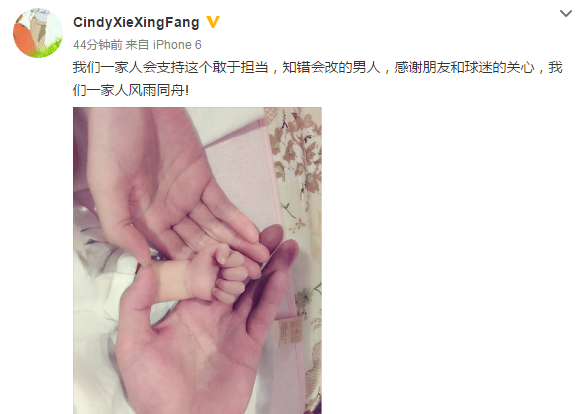The height and width of the screenshot is (414, 586).
Task: Open the post options chevron menu
Action: pos(566,14)
